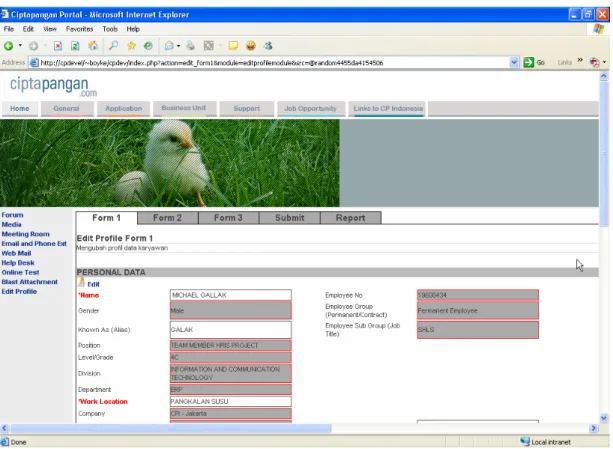This screenshot has width=613, height=449.
Task: Click the Edit page toolbar icon
Action: 209,46
